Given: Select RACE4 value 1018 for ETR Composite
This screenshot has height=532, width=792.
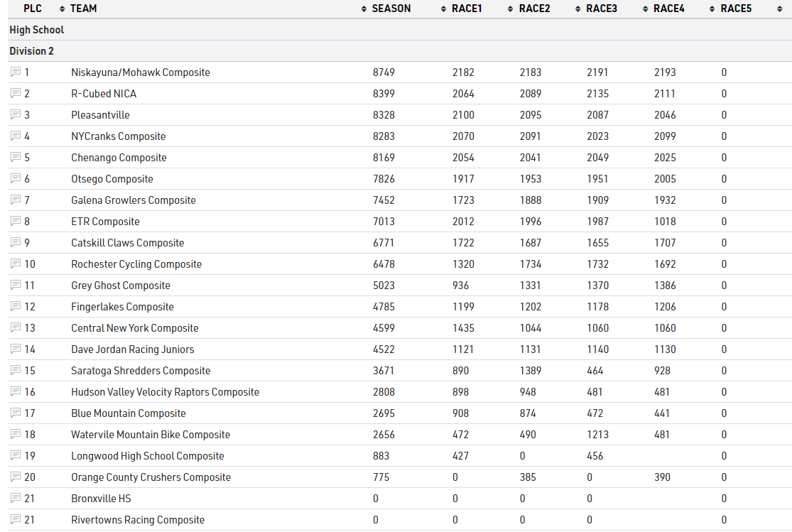Looking at the screenshot, I should pos(665,222).
